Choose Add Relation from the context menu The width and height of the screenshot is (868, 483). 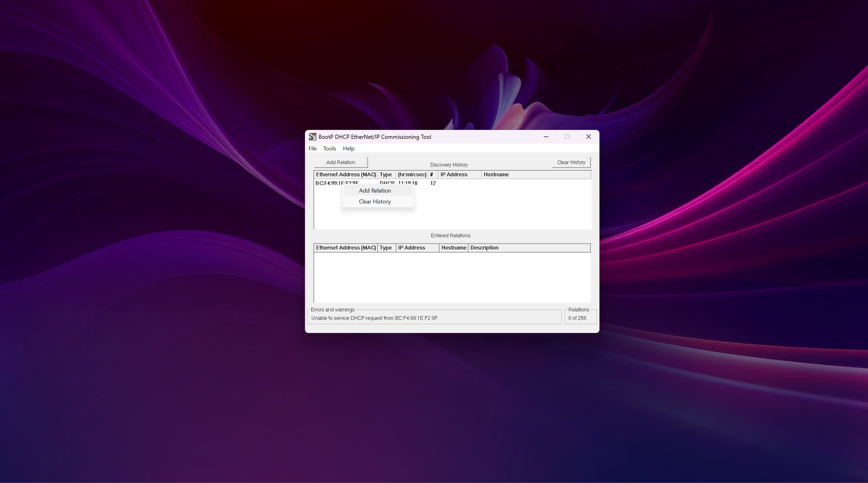pyautogui.click(x=375, y=191)
